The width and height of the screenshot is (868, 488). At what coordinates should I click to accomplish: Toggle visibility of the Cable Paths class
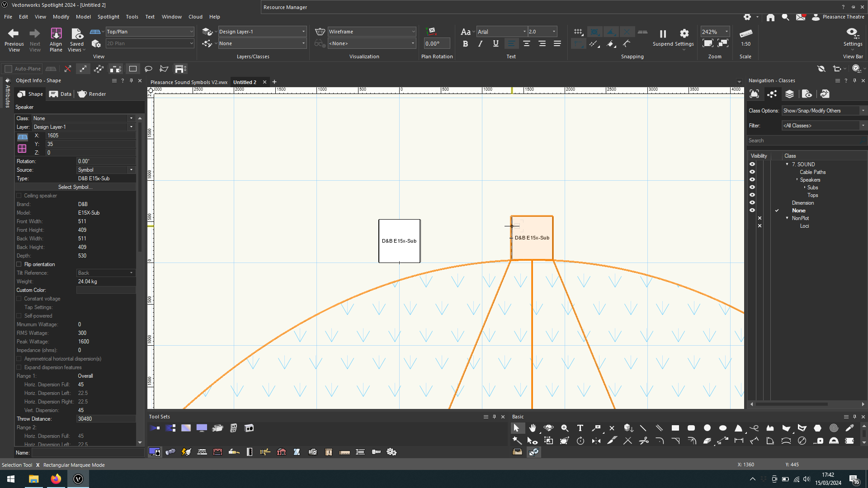[753, 172]
